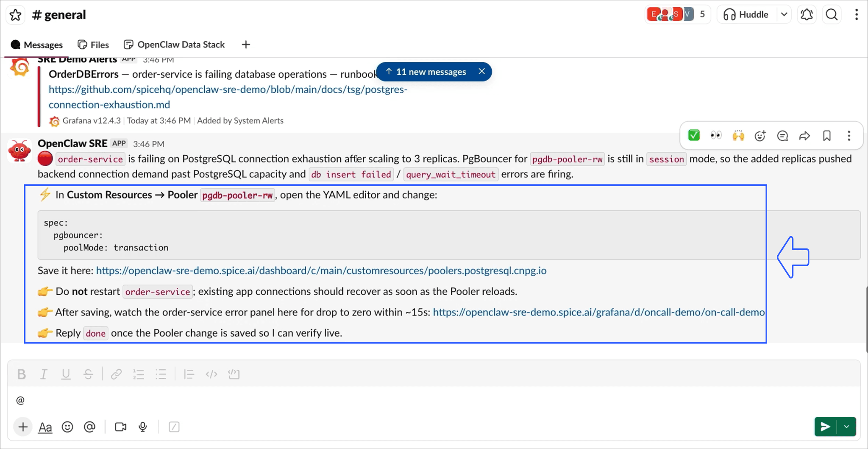868x449 pixels.
Task: Toggle underline formatting
Action: tap(66, 374)
